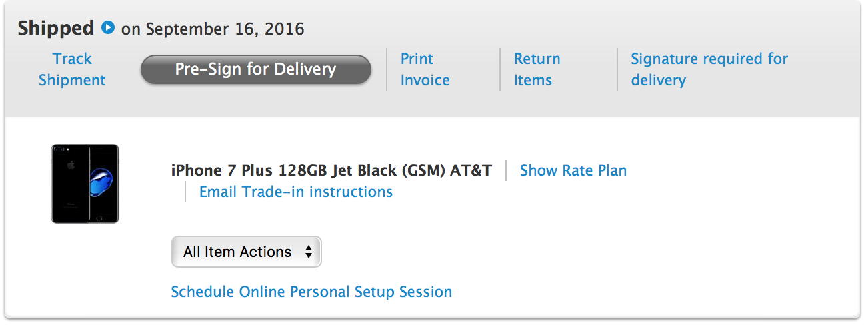The image size is (868, 329).
Task: Click the word Shipment under Track
Action: click(72, 80)
